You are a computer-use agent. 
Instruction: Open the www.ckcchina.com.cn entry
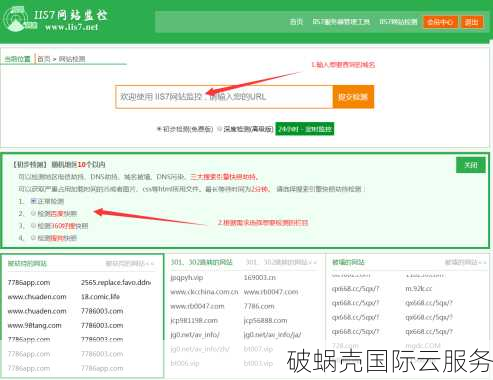204,292
